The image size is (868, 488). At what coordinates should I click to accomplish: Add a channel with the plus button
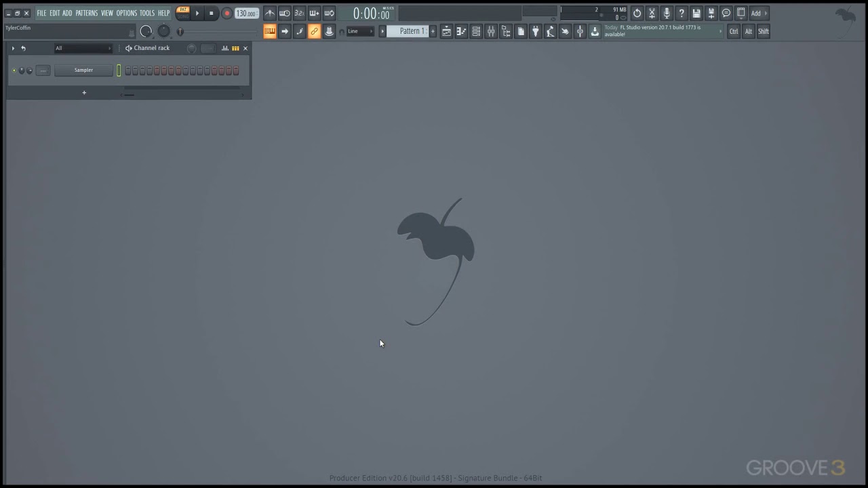click(84, 93)
